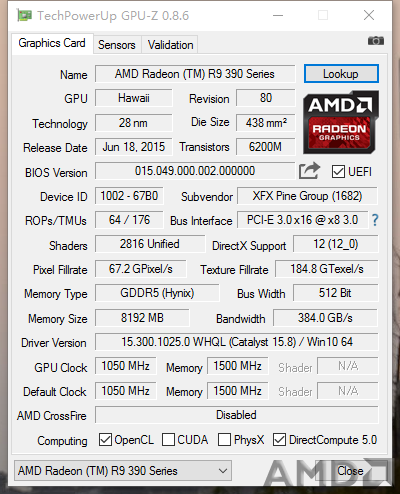The height and width of the screenshot is (494, 400).
Task: Click the BIOS export share arrow icon
Action: point(309,171)
